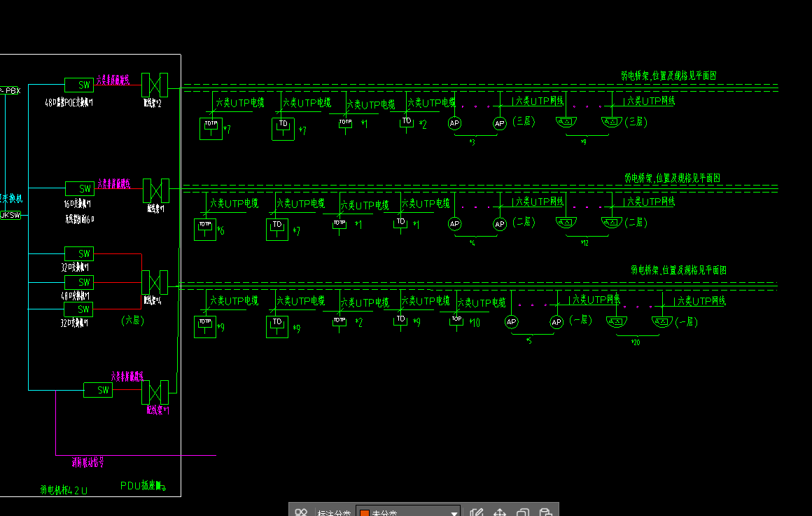Click the dome camera symbol next to last (二层)
Viewport: 812px width, 516px height.
click(x=612, y=222)
